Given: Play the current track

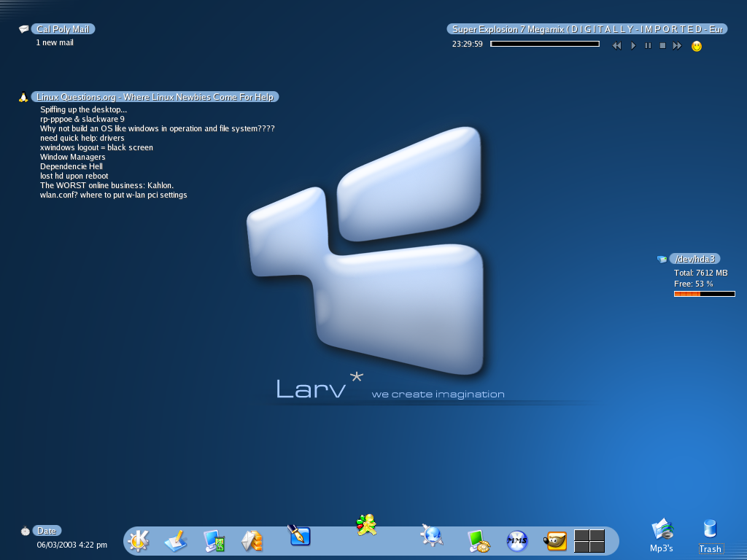Looking at the screenshot, I should (633, 46).
